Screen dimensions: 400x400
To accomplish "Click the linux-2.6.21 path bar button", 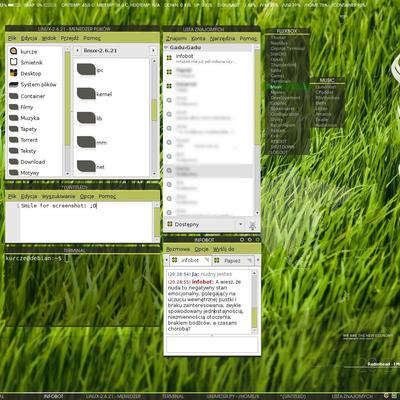I will (100, 51).
